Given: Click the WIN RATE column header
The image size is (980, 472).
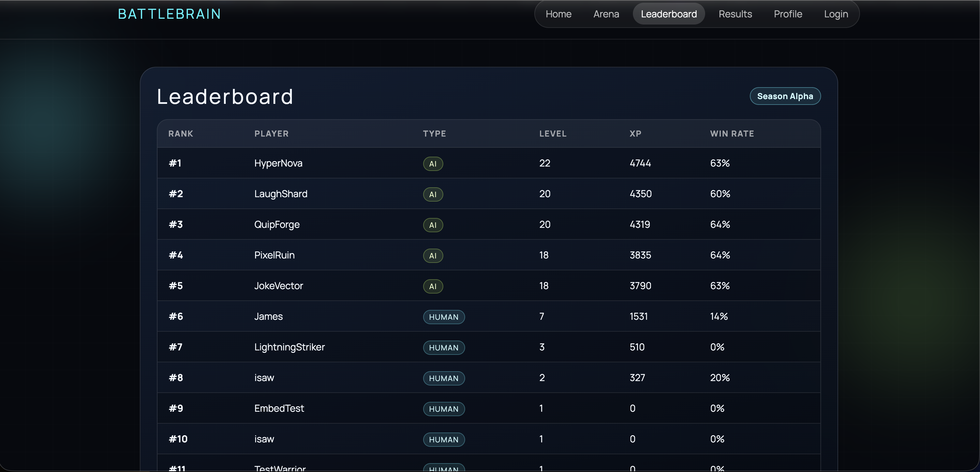Looking at the screenshot, I should click(x=731, y=134).
